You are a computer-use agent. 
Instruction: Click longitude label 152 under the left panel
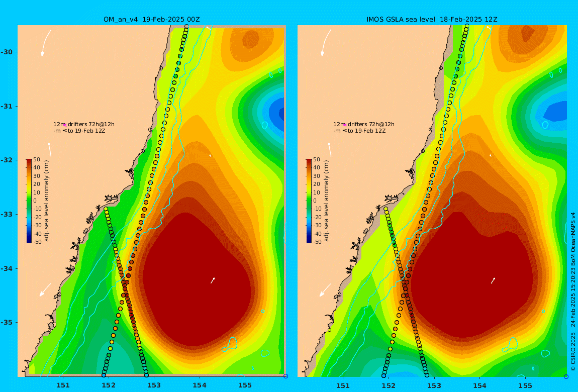(109, 385)
